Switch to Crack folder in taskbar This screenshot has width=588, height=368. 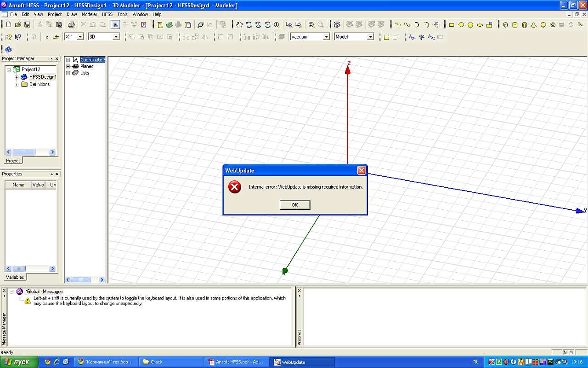tap(171, 362)
